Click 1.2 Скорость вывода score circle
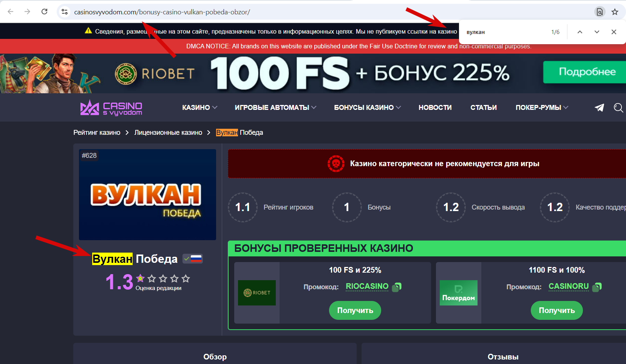 pyautogui.click(x=451, y=207)
